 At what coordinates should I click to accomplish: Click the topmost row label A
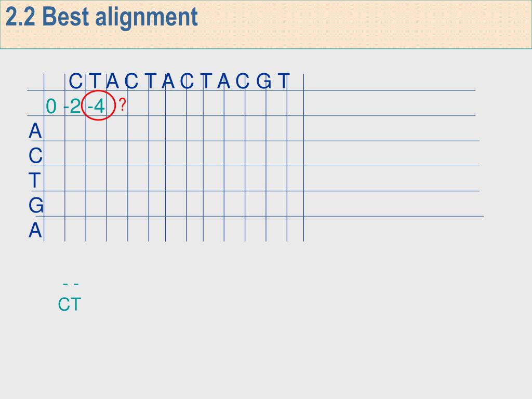pyautogui.click(x=35, y=131)
